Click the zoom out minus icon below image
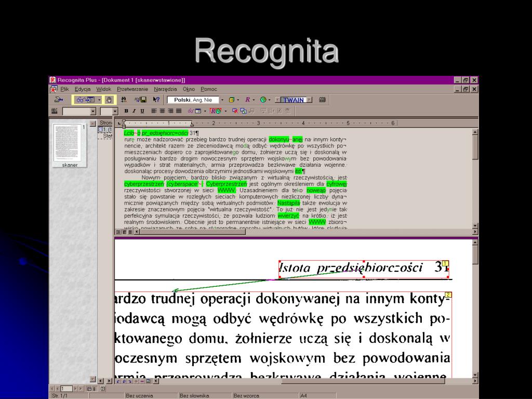 pos(142,381)
